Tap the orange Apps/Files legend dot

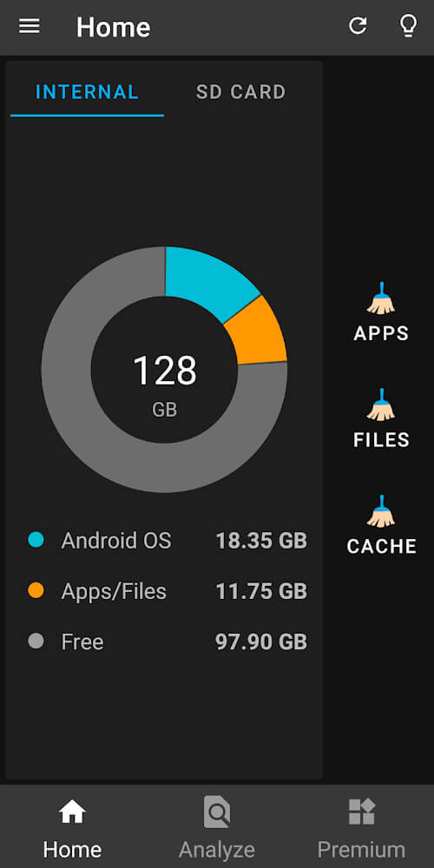coord(36,590)
